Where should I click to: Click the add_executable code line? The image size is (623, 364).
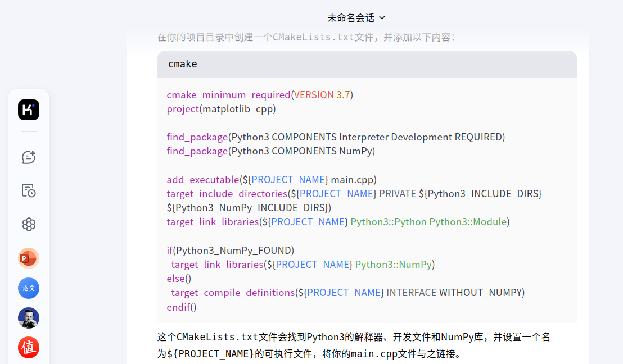point(271,179)
